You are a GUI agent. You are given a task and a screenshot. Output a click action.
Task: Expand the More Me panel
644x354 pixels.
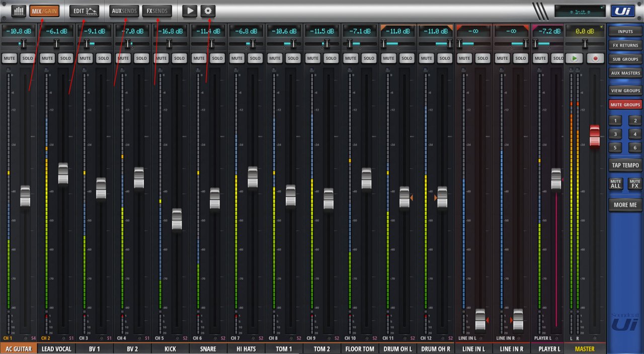(x=625, y=205)
